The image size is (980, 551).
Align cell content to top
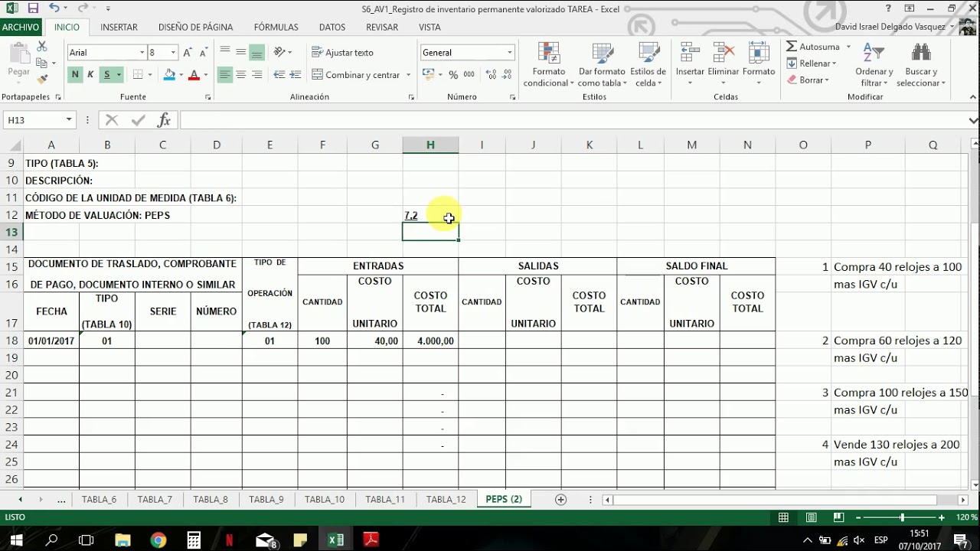point(224,52)
